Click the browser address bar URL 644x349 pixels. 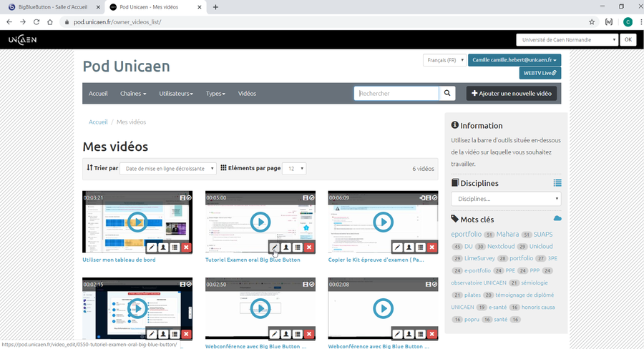(x=117, y=22)
